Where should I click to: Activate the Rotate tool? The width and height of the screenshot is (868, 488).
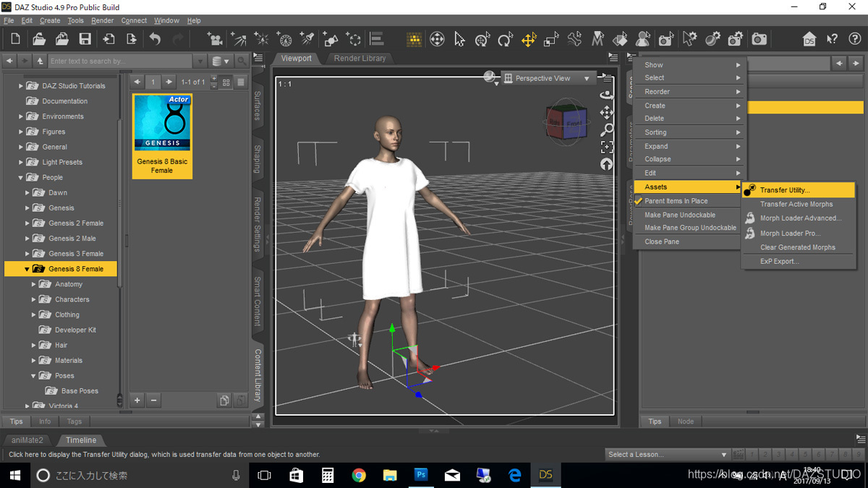(506, 39)
